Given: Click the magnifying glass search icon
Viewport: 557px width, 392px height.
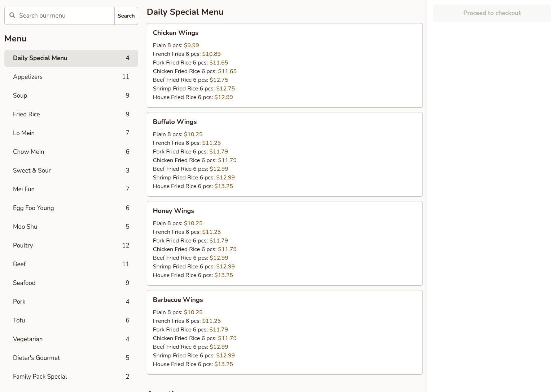Looking at the screenshot, I should click(12, 15).
